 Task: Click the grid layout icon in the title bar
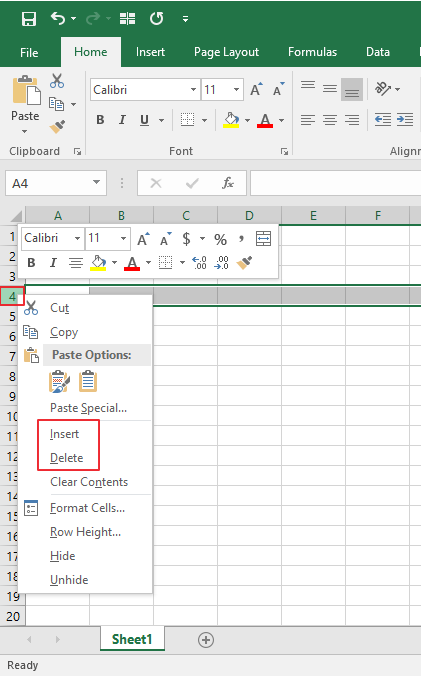tap(127, 19)
